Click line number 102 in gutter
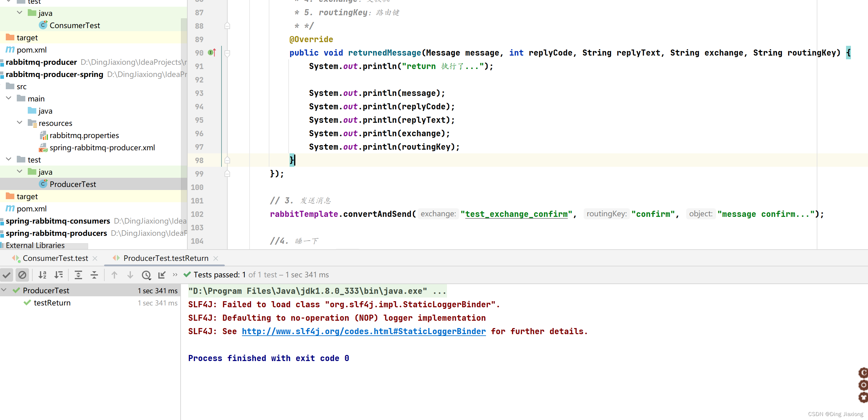The height and width of the screenshot is (420, 868). click(x=197, y=214)
